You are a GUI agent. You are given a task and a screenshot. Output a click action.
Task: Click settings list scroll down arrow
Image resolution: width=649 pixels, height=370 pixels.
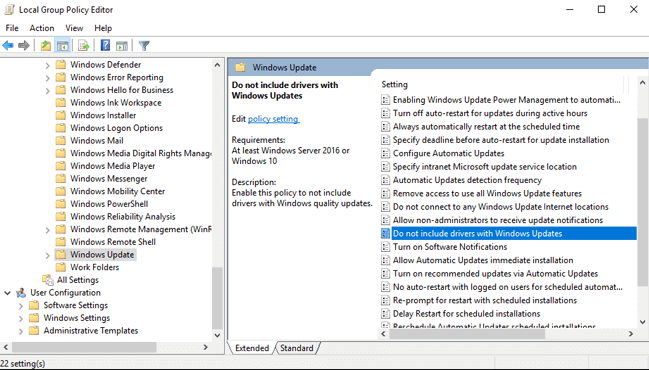click(x=642, y=322)
